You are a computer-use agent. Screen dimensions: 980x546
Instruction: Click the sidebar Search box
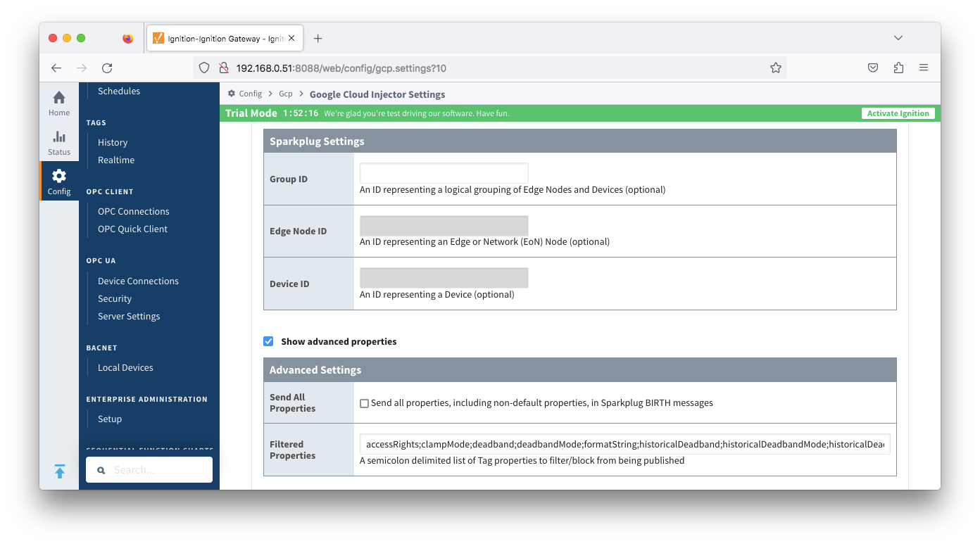[149, 470]
